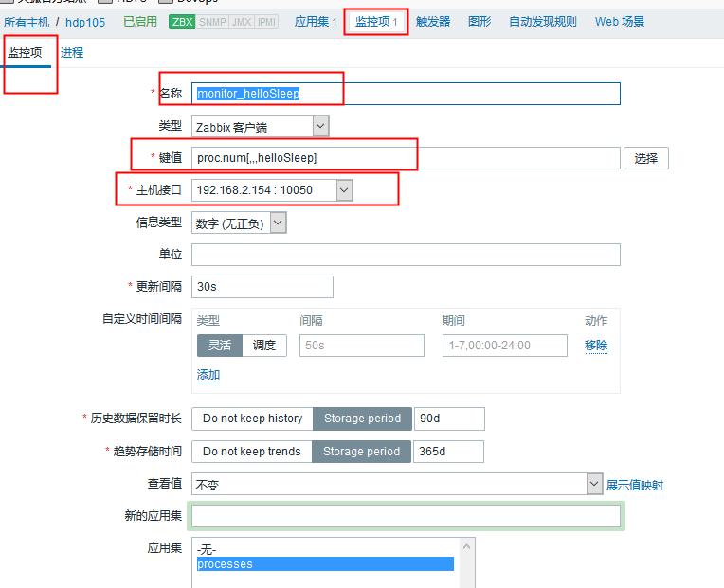Image resolution: width=724 pixels, height=588 pixels.
Task: Choose Do not keep history
Action: [253, 419]
